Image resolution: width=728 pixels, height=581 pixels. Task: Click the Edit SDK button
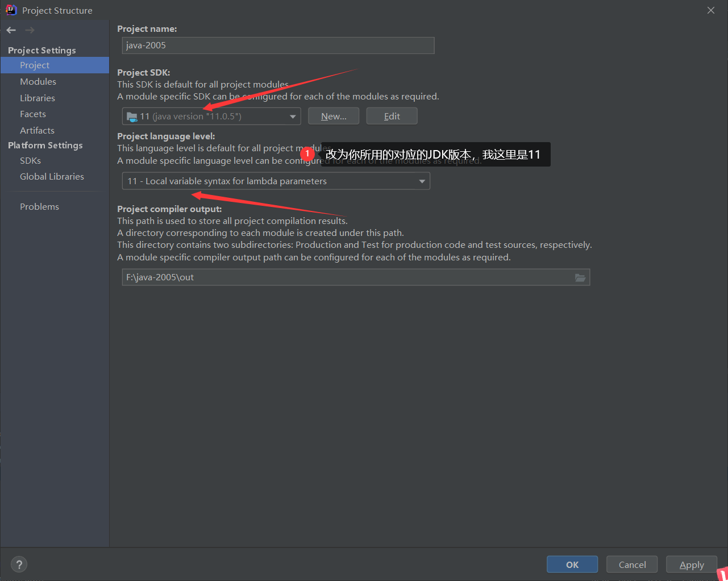(392, 115)
